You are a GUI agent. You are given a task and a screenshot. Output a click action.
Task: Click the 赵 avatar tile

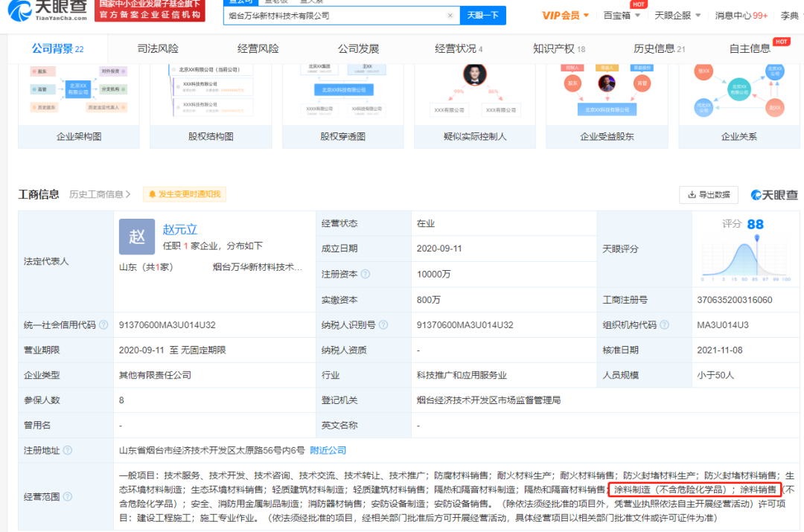[x=137, y=237]
